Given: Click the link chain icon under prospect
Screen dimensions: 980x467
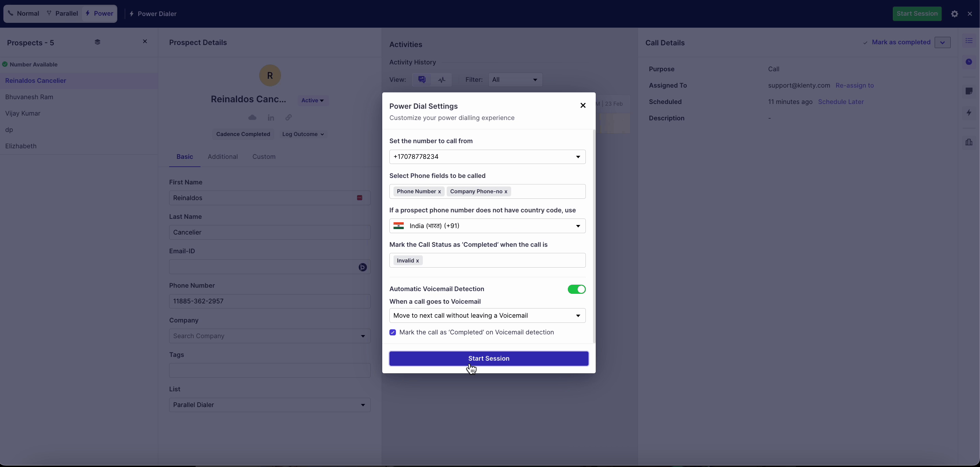Looking at the screenshot, I should [289, 118].
